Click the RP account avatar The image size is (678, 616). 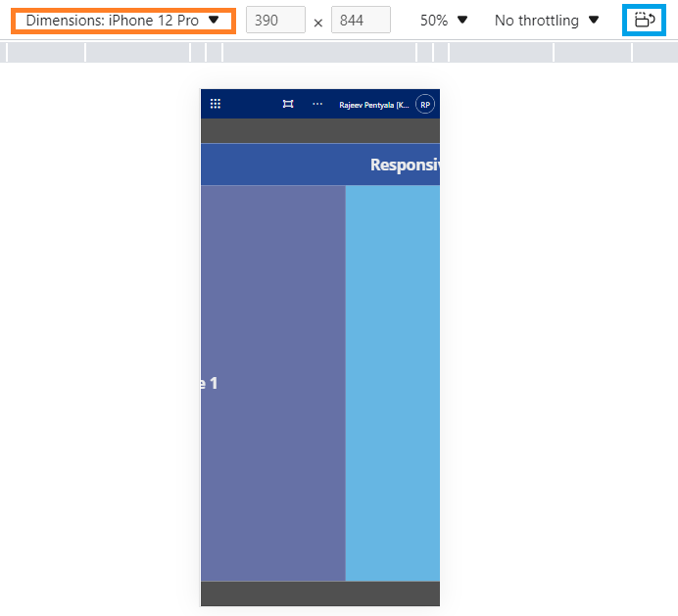point(425,104)
